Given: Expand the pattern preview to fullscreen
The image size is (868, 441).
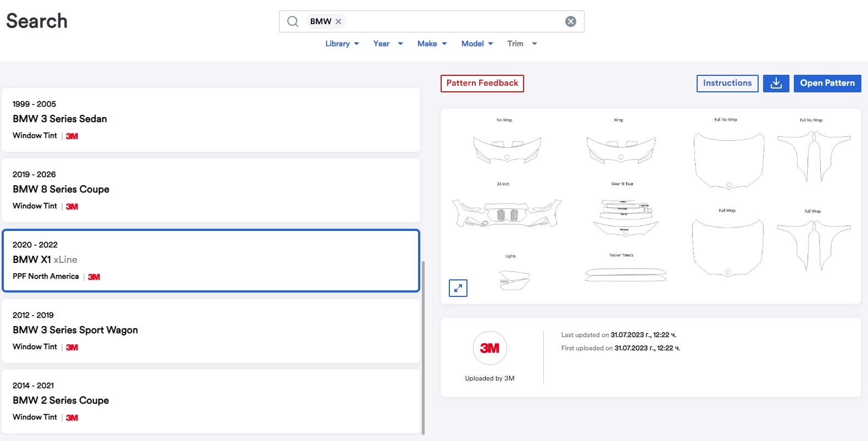Looking at the screenshot, I should pyautogui.click(x=458, y=288).
